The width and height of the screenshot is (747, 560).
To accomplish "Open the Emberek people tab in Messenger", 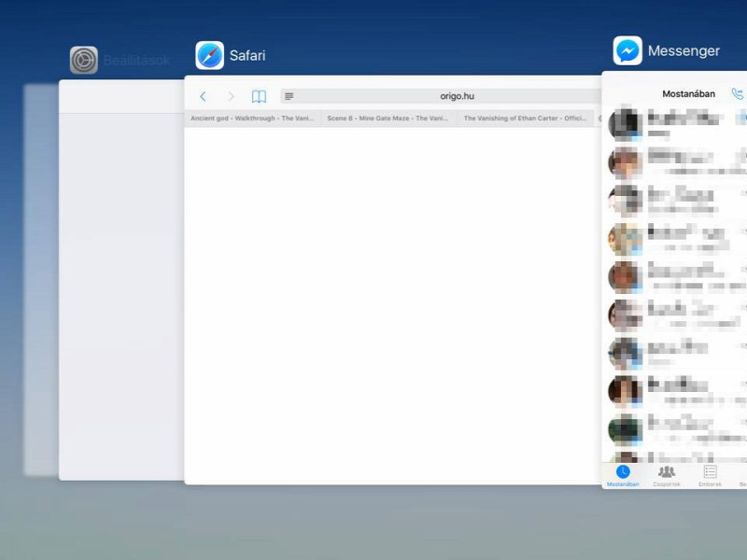I will point(710,476).
